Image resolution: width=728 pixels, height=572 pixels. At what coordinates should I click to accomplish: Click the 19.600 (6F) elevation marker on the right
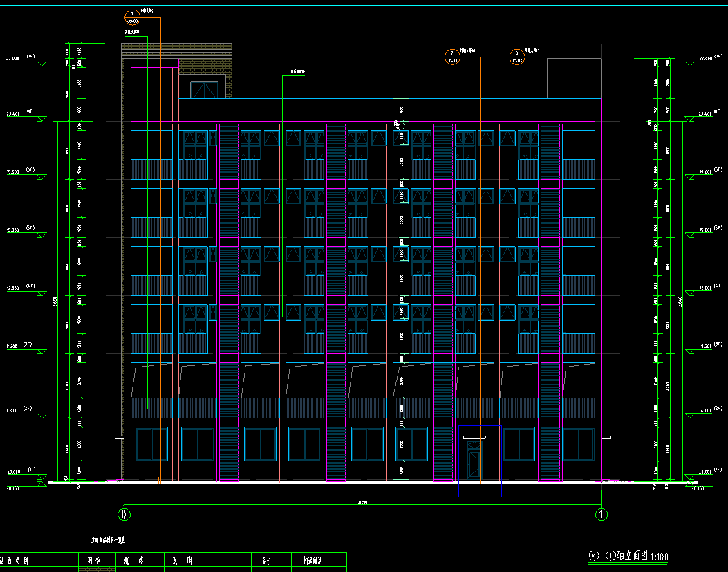[704, 172]
